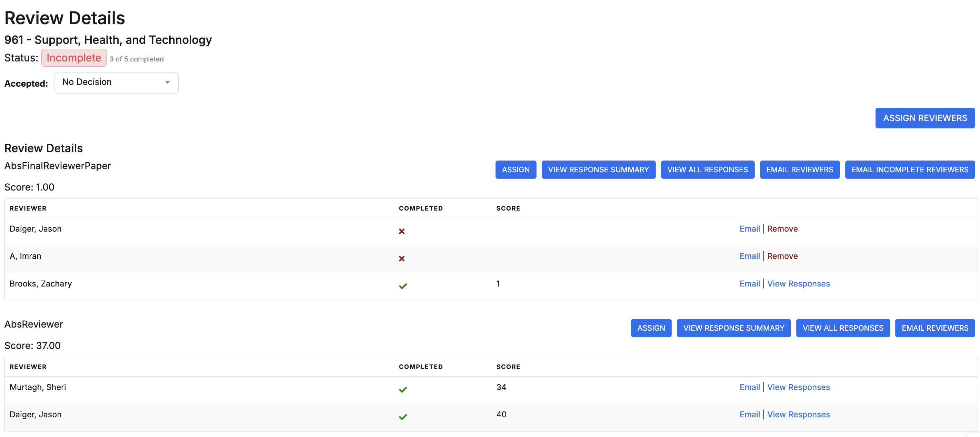This screenshot has width=980, height=437.
Task: Click the 'AbsFinalReviewerPaper' heading
Action: click(x=58, y=166)
